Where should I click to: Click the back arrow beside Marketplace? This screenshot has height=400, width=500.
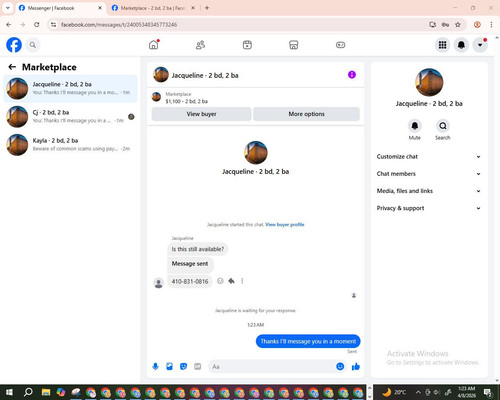coord(12,67)
